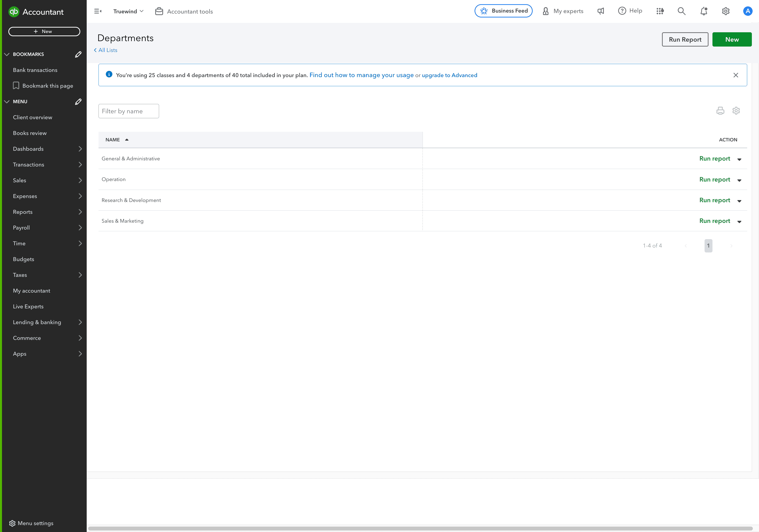Open the announcements megaphone icon
Screen dimensions: 759x532
[601, 11]
